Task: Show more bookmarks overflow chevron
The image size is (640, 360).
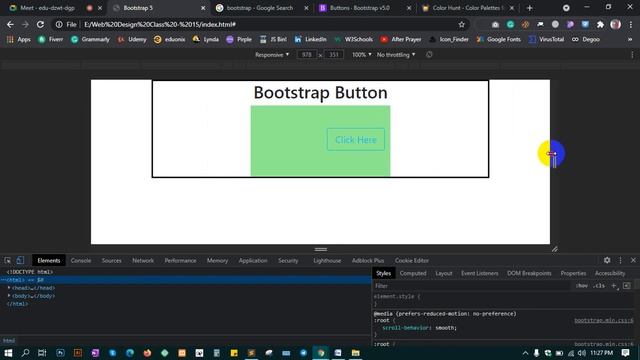Action: coord(630,40)
